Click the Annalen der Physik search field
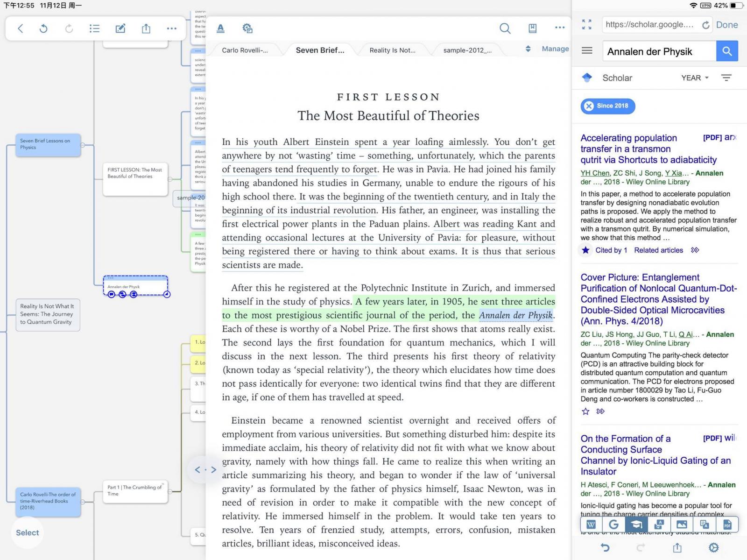 [658, 51]
